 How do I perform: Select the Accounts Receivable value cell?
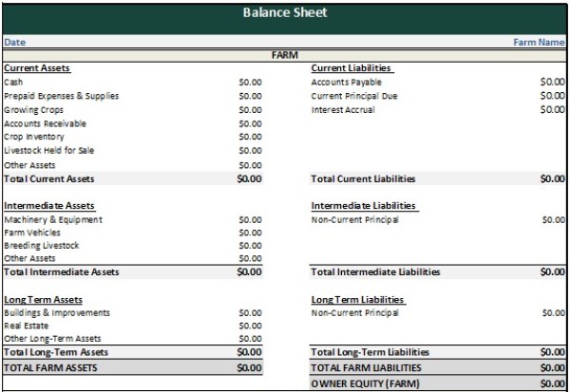tap(249, 123)
